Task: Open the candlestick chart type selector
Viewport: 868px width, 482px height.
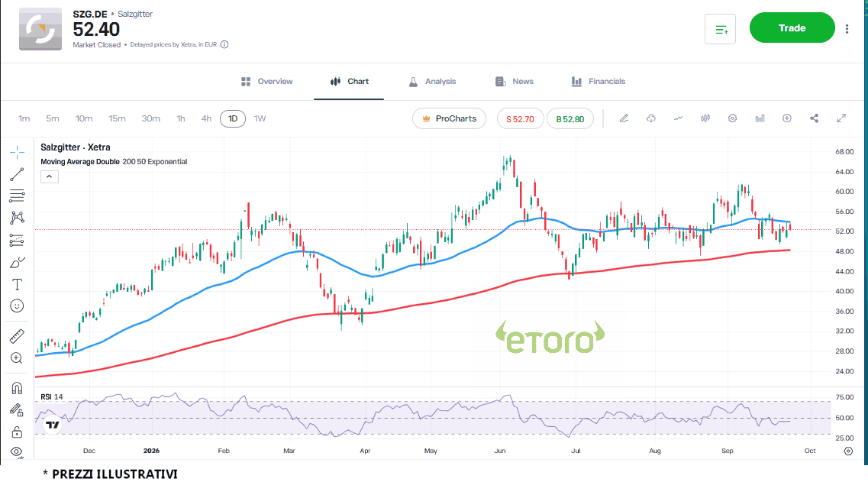Action: [705, 118]
